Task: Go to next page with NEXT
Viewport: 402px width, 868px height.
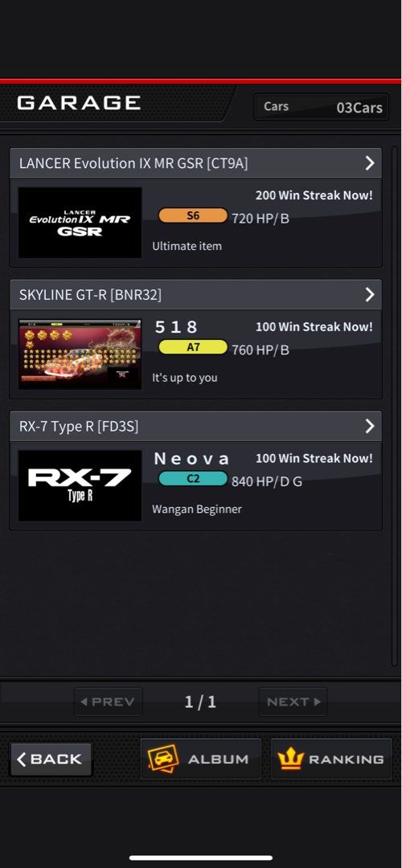Action: 293,702
